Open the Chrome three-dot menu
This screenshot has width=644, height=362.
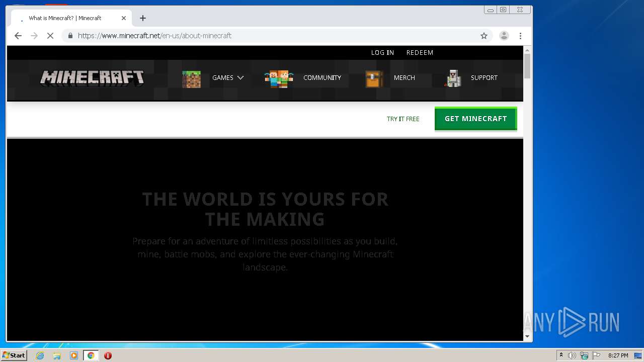coord(520,36)
